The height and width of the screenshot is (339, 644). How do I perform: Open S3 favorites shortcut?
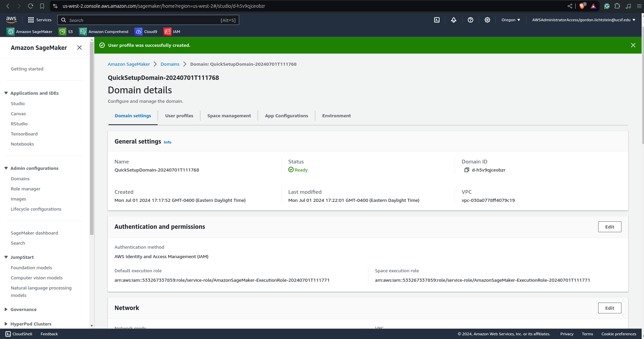(x=66, y=32)
